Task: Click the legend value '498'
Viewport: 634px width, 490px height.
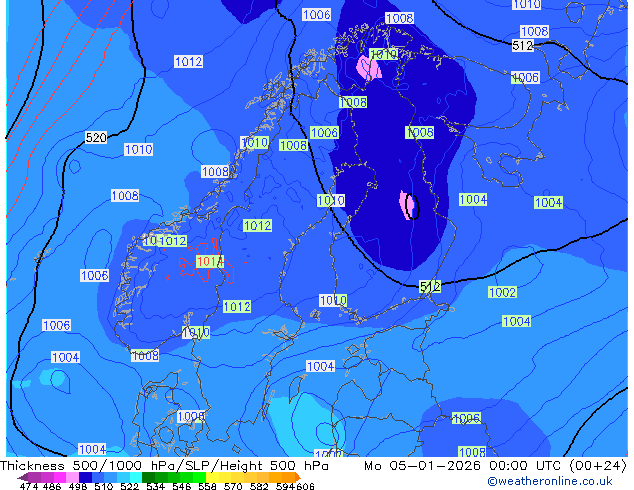Action: [x=78, y=486]
